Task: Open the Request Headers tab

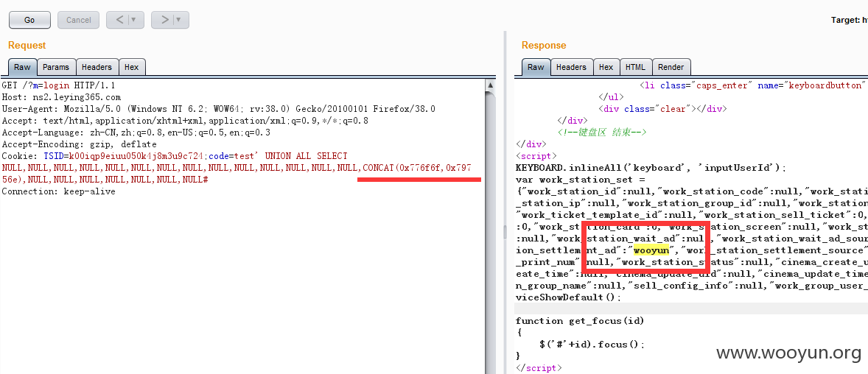Action: point(97,67)
